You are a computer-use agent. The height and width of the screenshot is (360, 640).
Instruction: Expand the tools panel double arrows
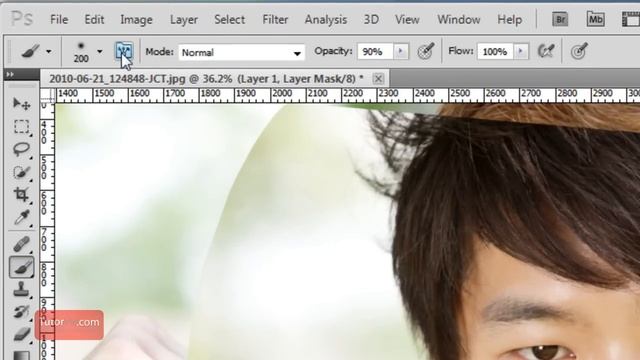[10, 74]
